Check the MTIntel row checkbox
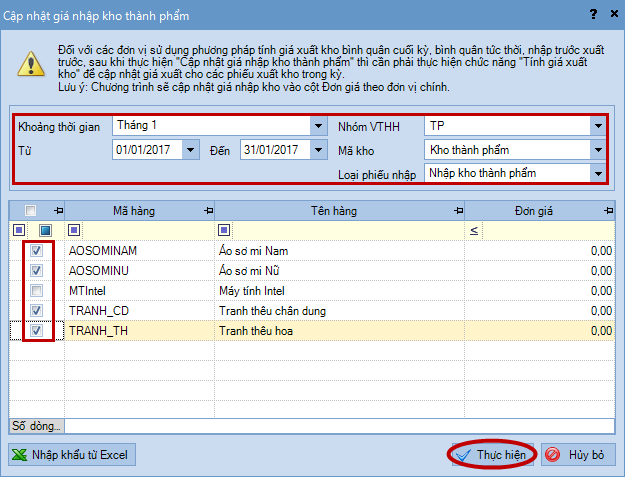625x477 pixels. (37, 290)
